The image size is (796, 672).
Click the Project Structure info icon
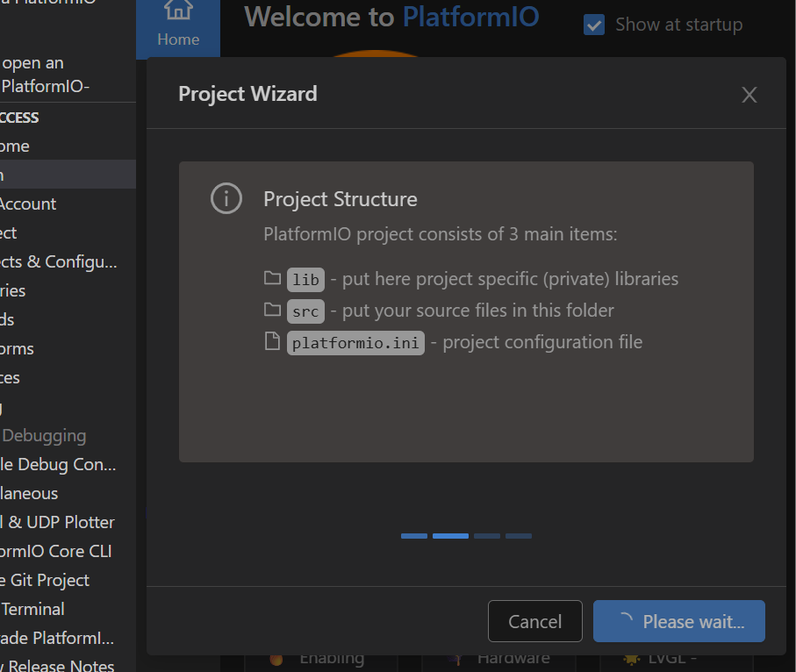pos(226,198)
